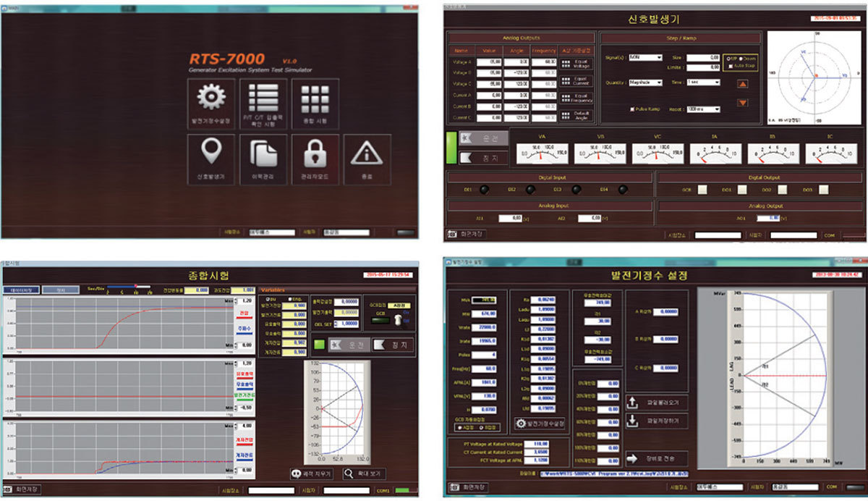This screenshot has width=868, height=501.
Task: Click 화면저장 camera icon in 종합시험 window
Action: (9, 490)
